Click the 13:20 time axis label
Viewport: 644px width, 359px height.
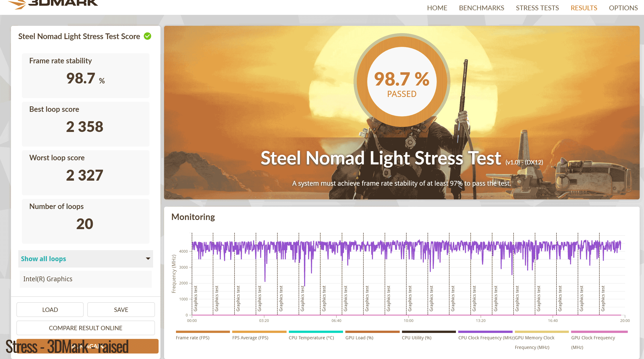(481, 321)
